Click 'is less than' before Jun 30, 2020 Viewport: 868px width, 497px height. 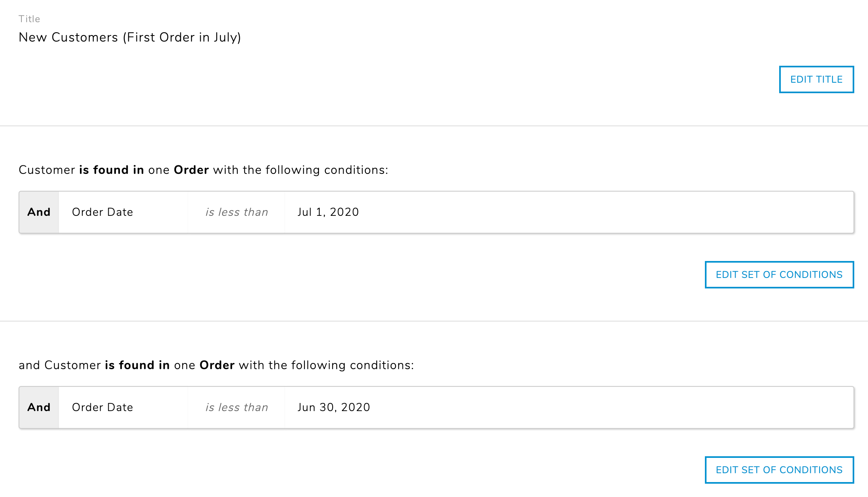pyautogui.click(x=237, y=407)
